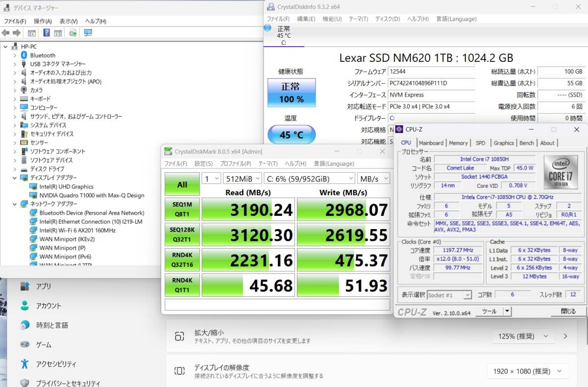Click the CrystalDiskMark title bar app icon

click(168, 152)
